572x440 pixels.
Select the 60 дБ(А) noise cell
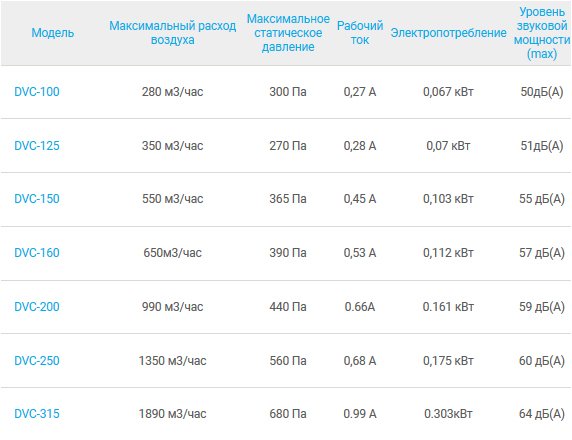coord(542,361)
